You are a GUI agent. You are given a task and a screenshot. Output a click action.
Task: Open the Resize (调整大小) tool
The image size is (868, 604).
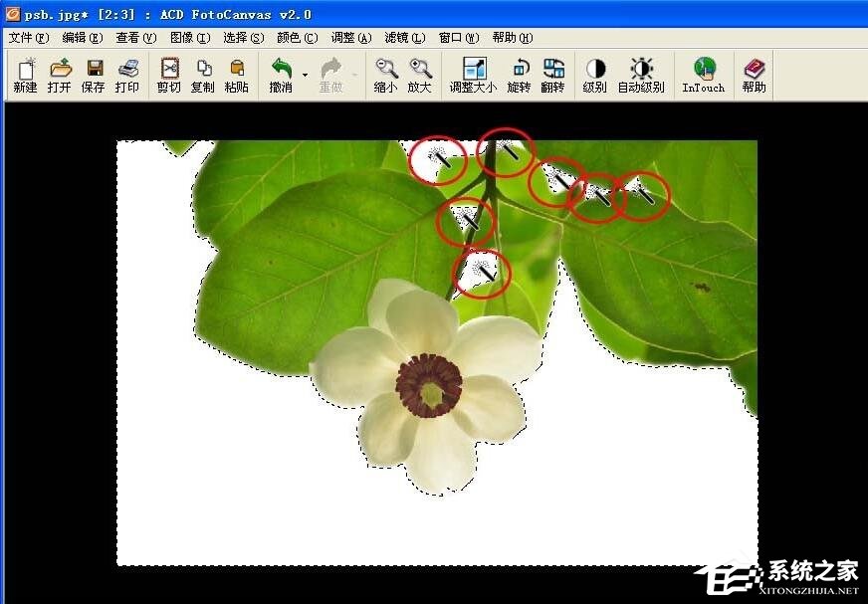point(473,76)
